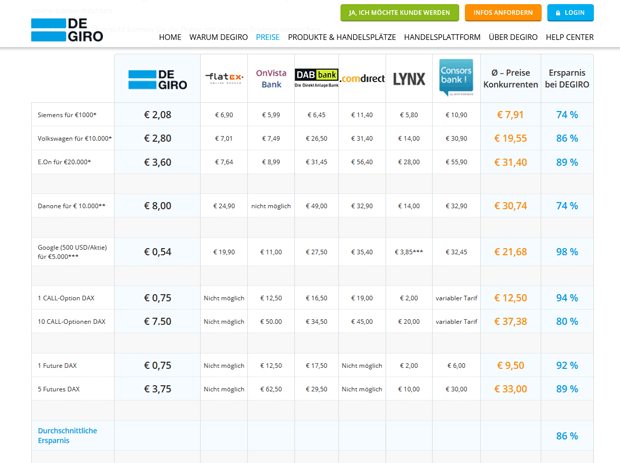Open the Login button
The image size is (620, 463).
pyautogui.click(x=570, y=13)
